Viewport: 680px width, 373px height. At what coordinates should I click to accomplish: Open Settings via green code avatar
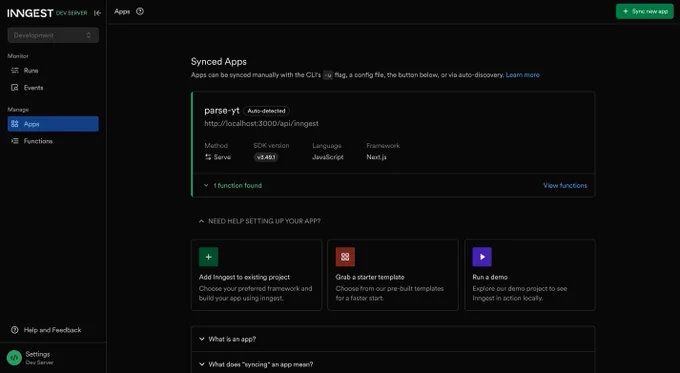14,358
